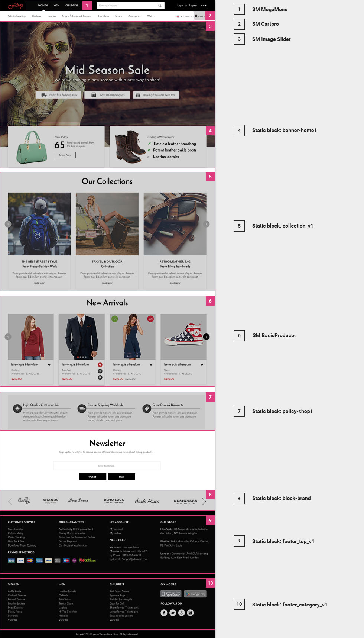Open the three-dots more options icon
The height and width of the screenshot is (638, 364).
[204, 6]
